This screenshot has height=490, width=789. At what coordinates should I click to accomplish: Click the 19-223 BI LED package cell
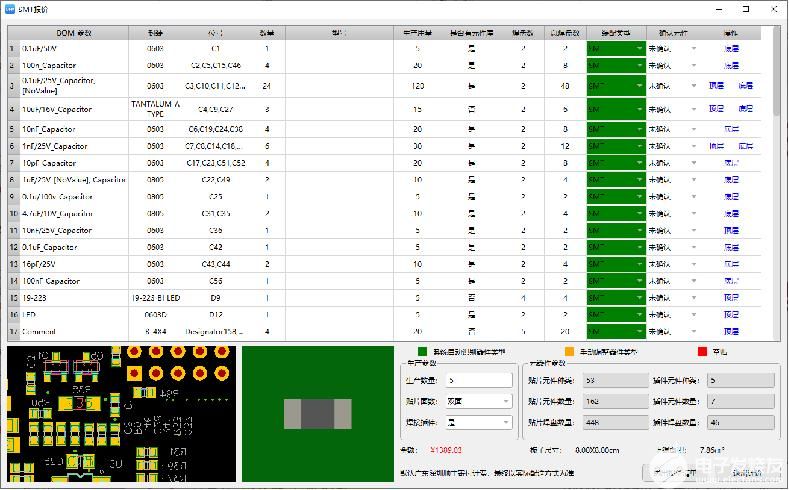[x=155, y=298]
